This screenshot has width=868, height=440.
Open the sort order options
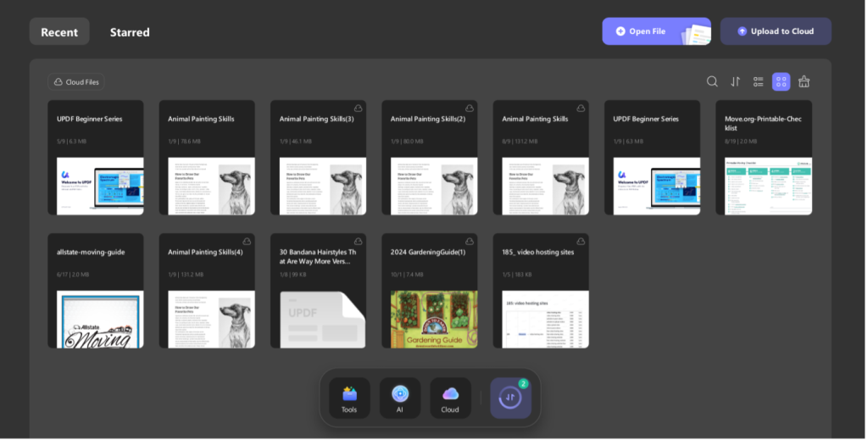pyautogui.click(x=736, y=81)
